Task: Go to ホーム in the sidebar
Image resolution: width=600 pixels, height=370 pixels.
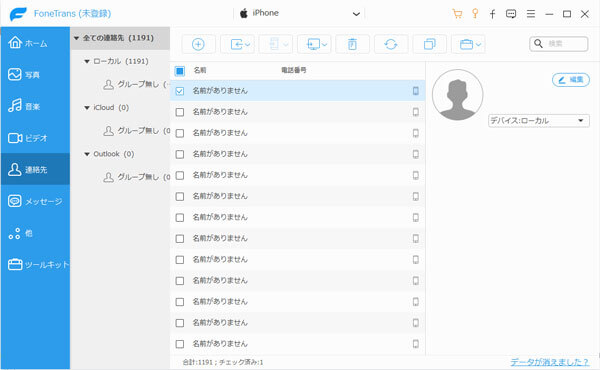Action: tap(35, 43)
